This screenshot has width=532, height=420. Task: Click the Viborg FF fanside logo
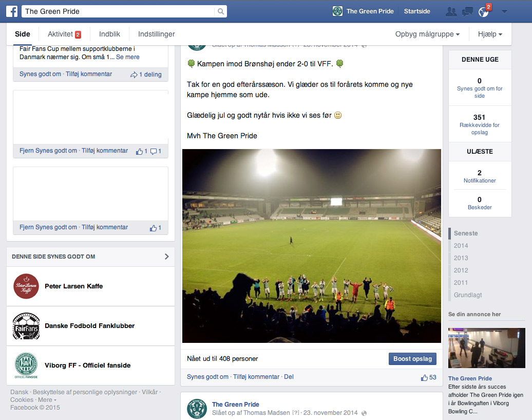coord(26,366)
